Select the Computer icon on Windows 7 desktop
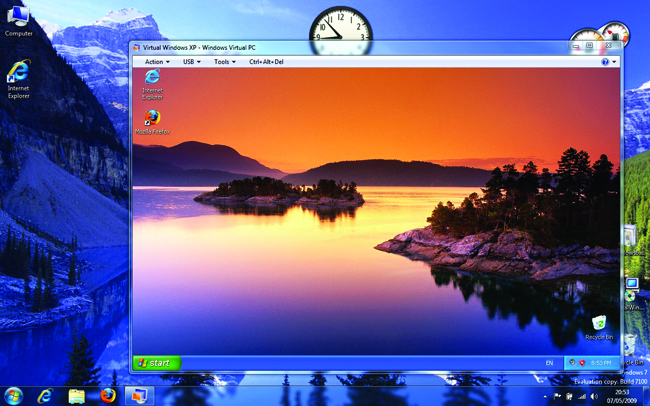The height and width of the screenshot is (406, 650). (19, 21)
